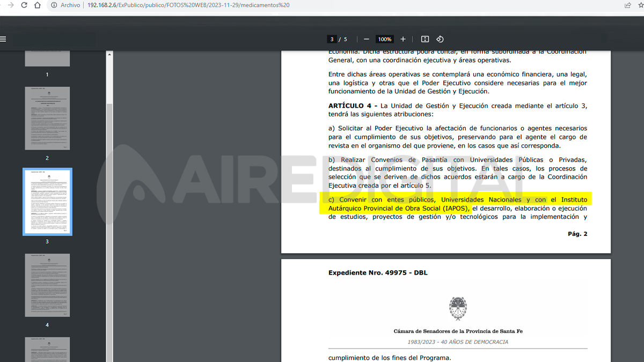Click the browser address bar URL
The width and height of the screenshot is (644, 362).
(188, 4)
